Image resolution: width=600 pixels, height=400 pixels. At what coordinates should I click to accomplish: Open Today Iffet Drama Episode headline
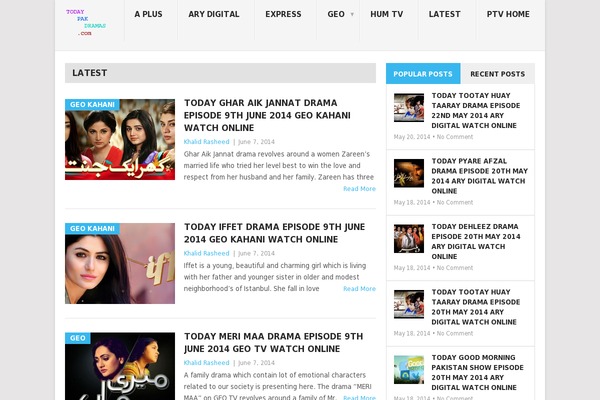coord(274,233)
